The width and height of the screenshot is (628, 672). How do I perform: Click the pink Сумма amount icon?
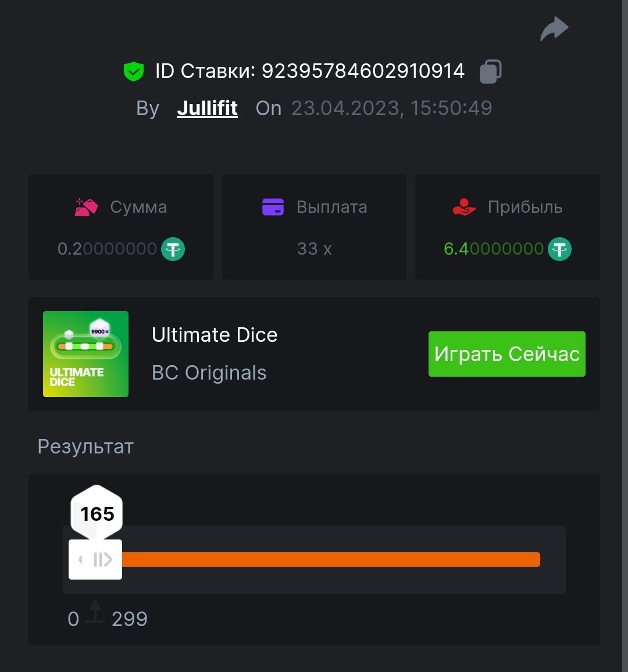[86, 207]
